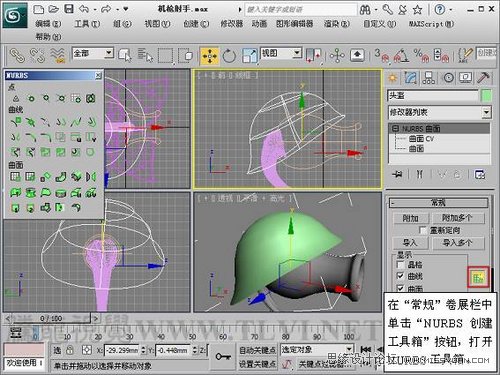
Task: Select 曲面 CV sub-object in the stack
Action: tap(421, 139)
